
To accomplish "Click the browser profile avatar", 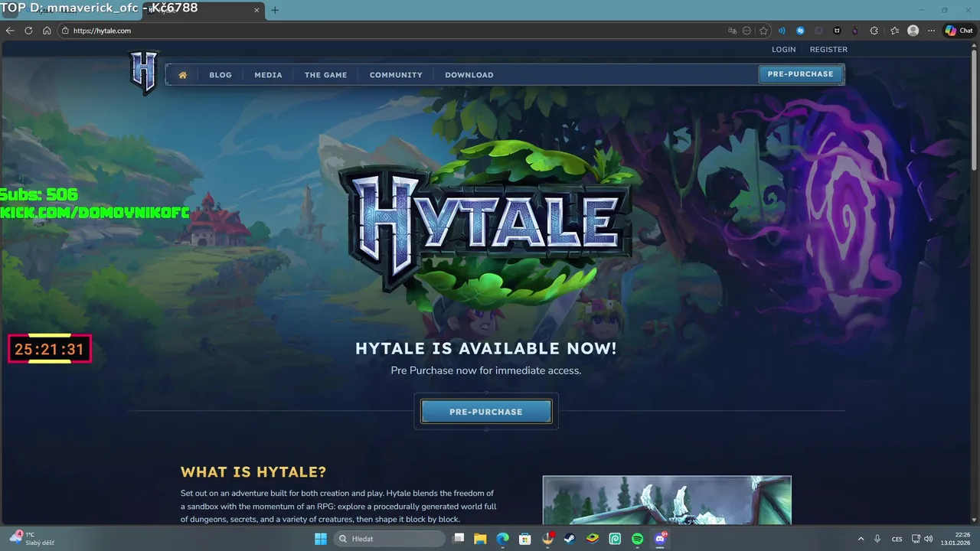I will coord(913,31).
